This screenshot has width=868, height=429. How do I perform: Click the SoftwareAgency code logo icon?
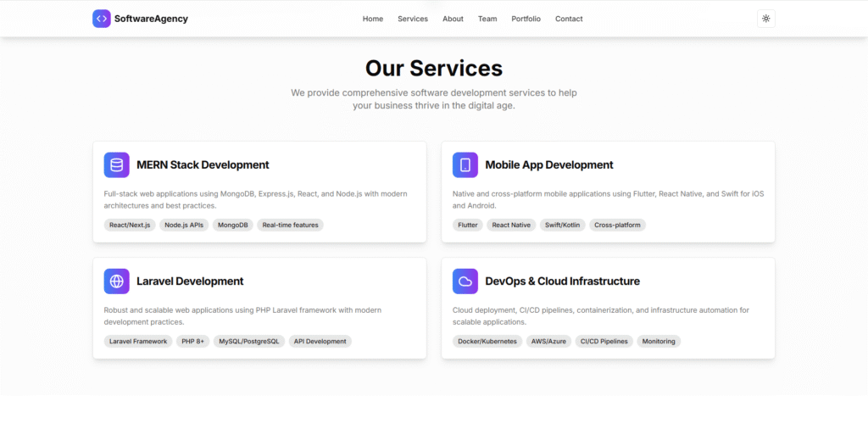click(102, 19)
